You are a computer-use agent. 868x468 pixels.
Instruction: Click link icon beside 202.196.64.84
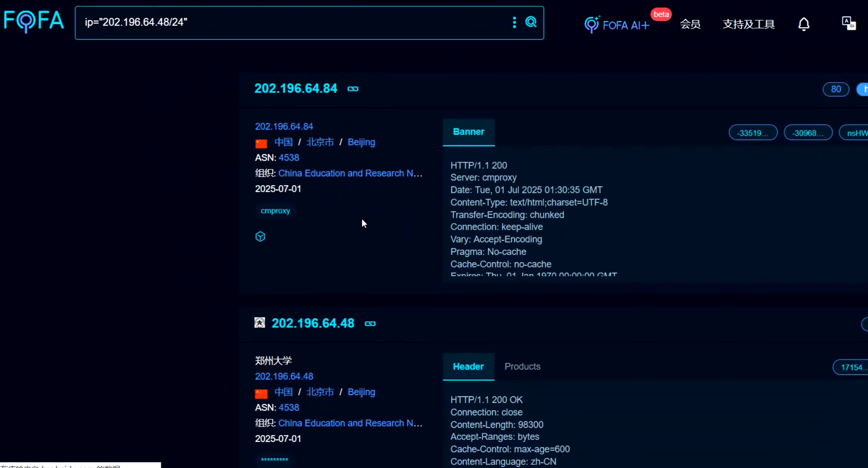[x=353, y=89]
